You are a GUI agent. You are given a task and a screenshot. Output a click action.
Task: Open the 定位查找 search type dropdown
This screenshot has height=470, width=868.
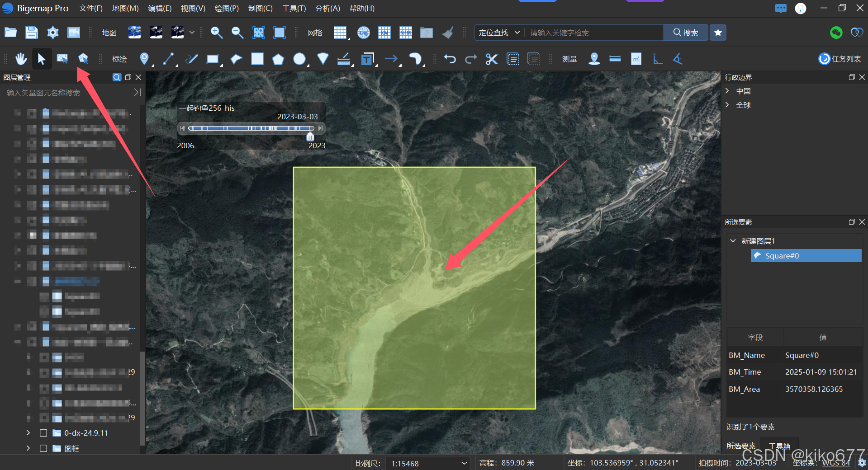[499, 33]
